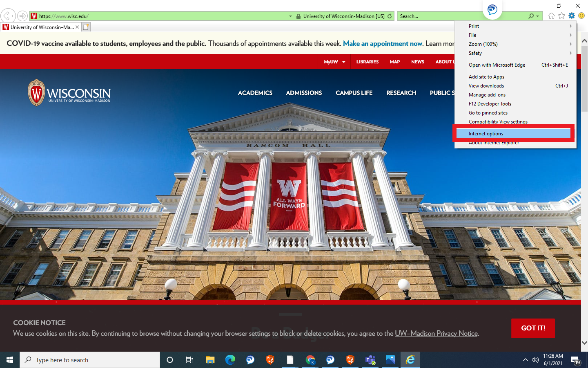Click the browser forward arrow button
The height and width of the screenshot is (368, 588).
(x=22, y=16)
